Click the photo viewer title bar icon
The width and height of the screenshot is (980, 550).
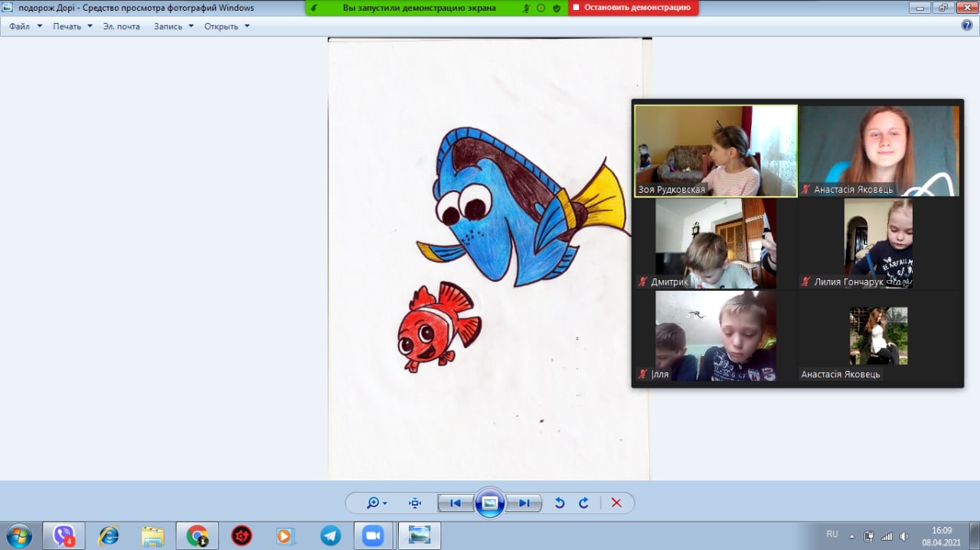coord(8,8)
